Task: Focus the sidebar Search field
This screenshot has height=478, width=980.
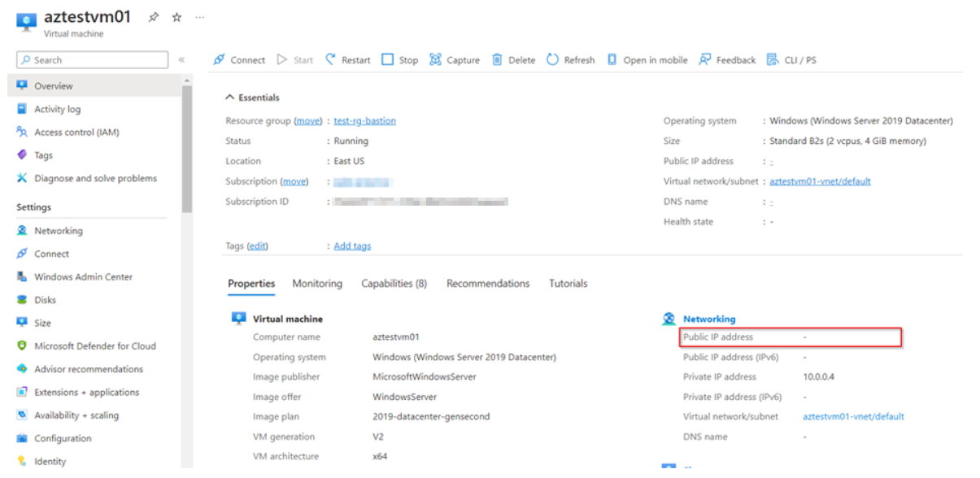Action: tap(93, 60)
